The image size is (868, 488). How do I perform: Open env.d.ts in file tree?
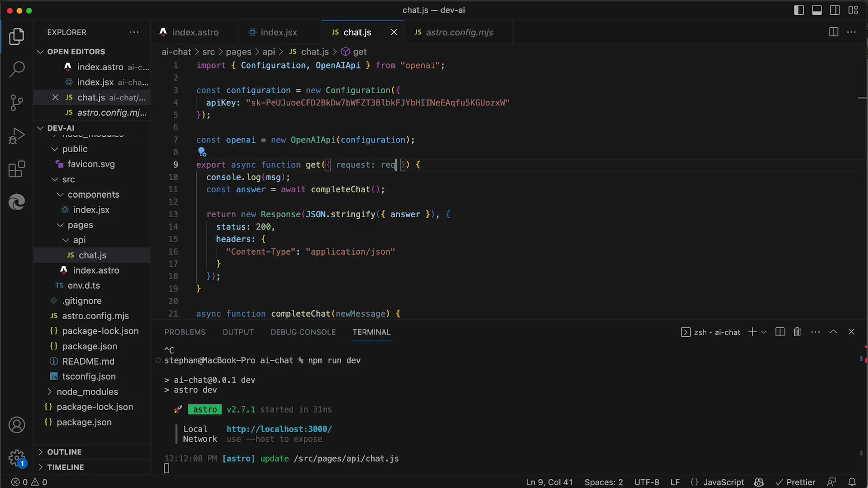pos(84,285)
